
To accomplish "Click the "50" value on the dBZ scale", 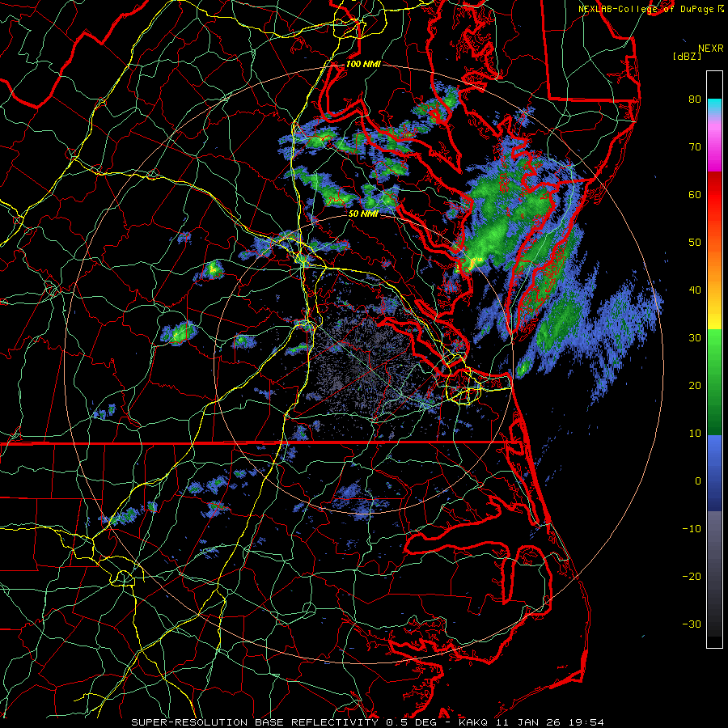I will point(695,243).
